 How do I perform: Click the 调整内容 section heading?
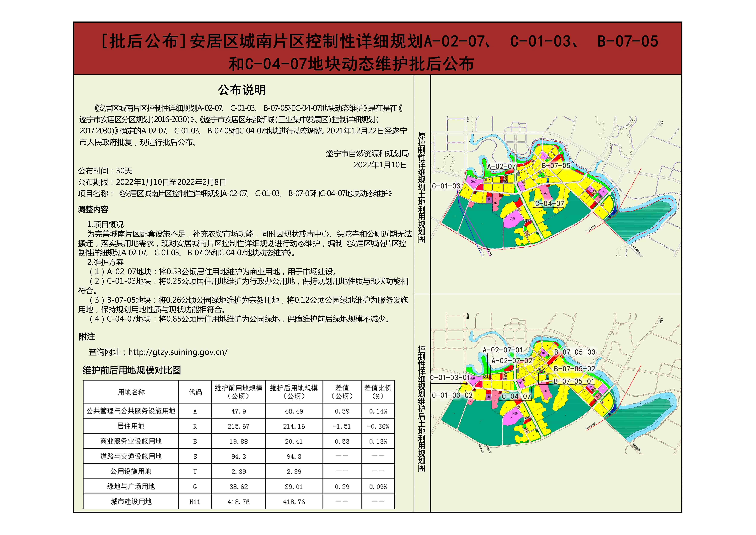pos(93,209)
